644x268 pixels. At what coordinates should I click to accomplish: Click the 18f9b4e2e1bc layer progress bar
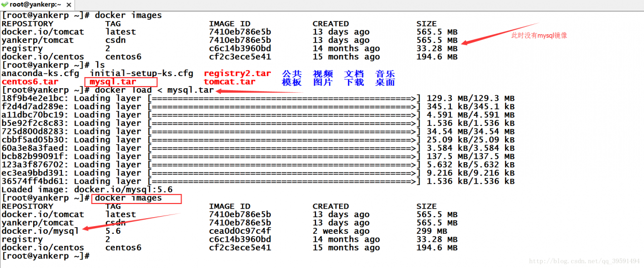[x=284, y=98]
